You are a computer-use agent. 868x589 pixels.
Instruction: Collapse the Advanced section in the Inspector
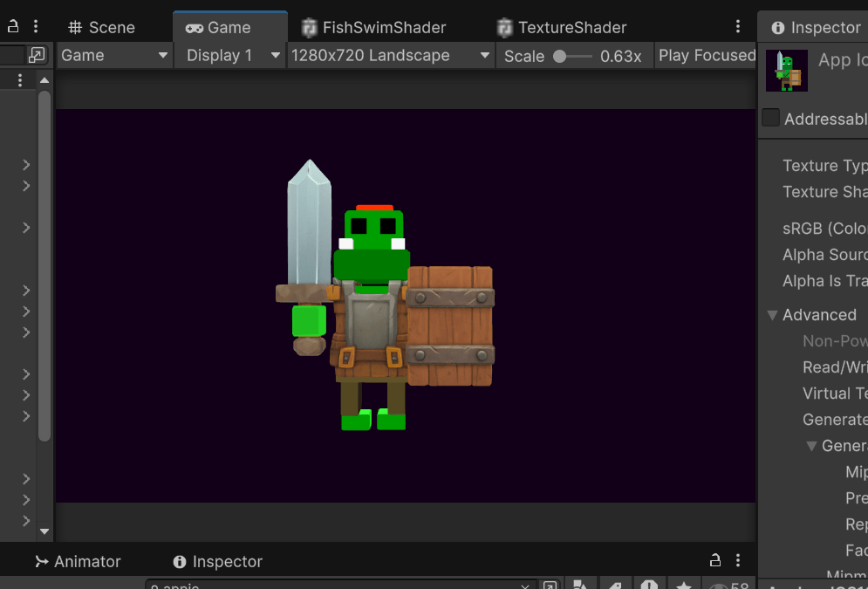click(772, 315)
